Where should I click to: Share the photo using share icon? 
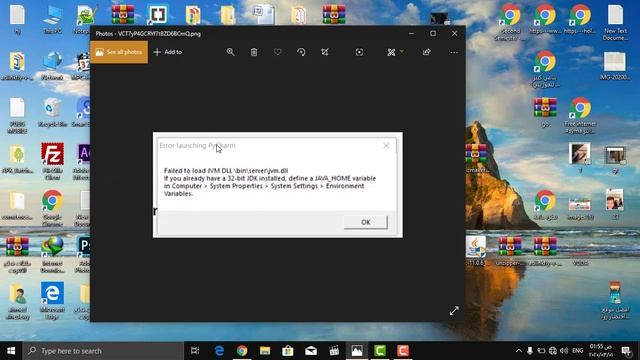427,52
